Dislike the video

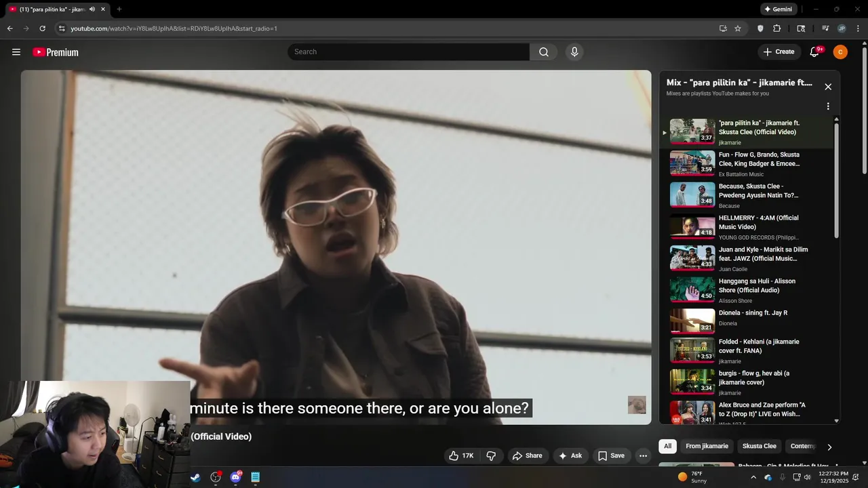coord(491,455)
